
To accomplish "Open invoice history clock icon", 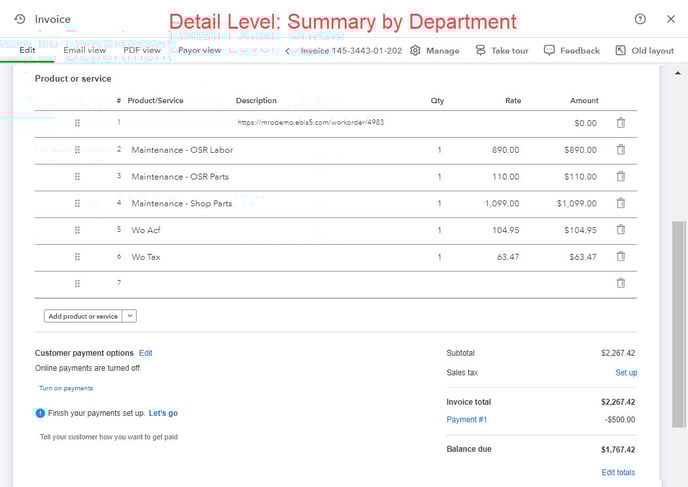I will pyautogui.click(x=20, y=19).
